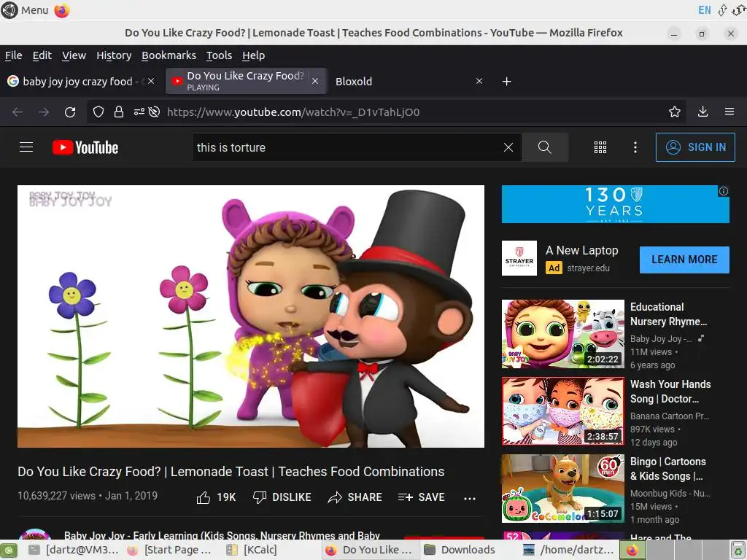The height and width of the screenshot is (560, 747).
Task: Launch Firefox from the top panel icon
Action: pyautogui.click(x=62, y=10)
